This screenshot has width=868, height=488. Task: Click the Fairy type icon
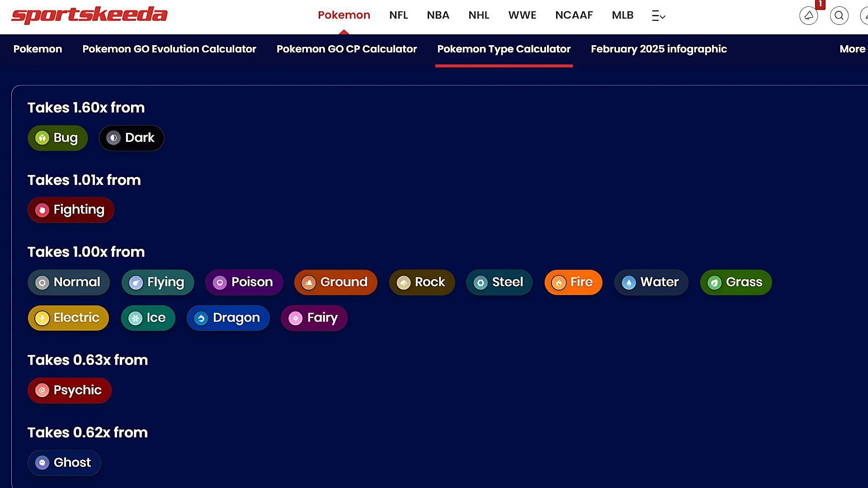[296, 319]
